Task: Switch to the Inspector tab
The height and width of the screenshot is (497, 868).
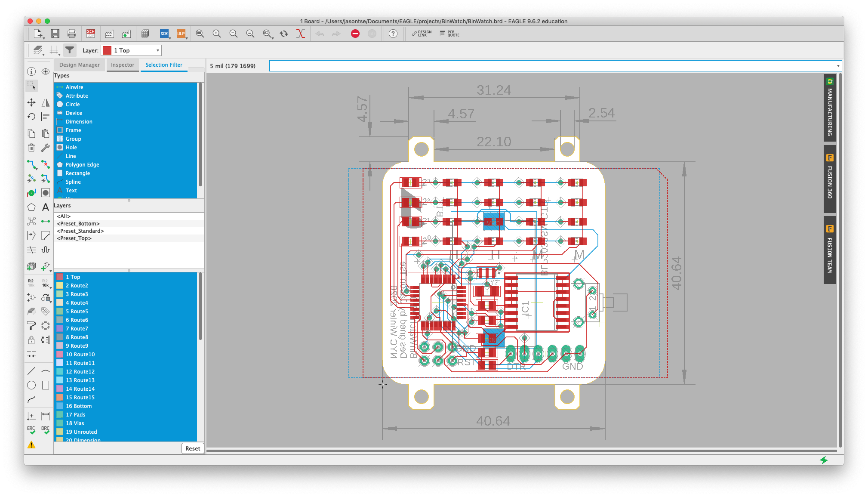Action: (x=123, y=65)
